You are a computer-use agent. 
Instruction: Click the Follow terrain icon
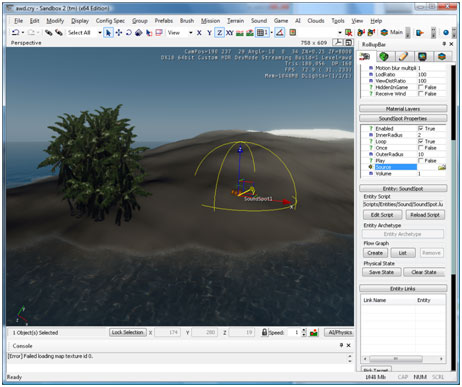point(240,33)
